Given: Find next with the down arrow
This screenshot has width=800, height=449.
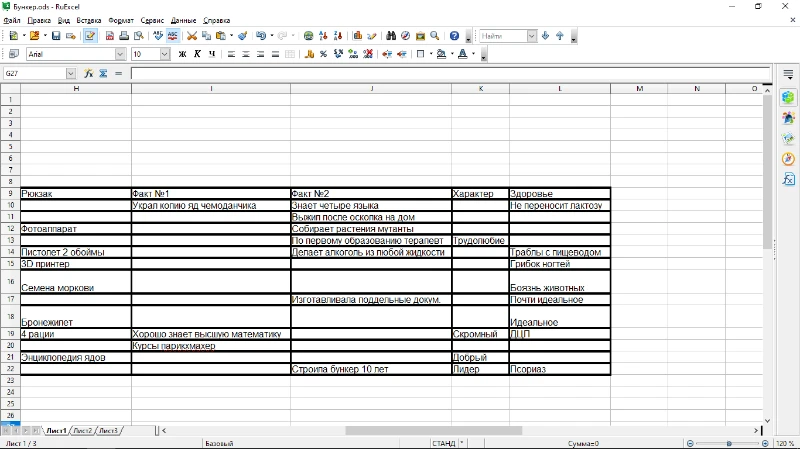Looking at the screenshot, I should click(x=545, y=36).
